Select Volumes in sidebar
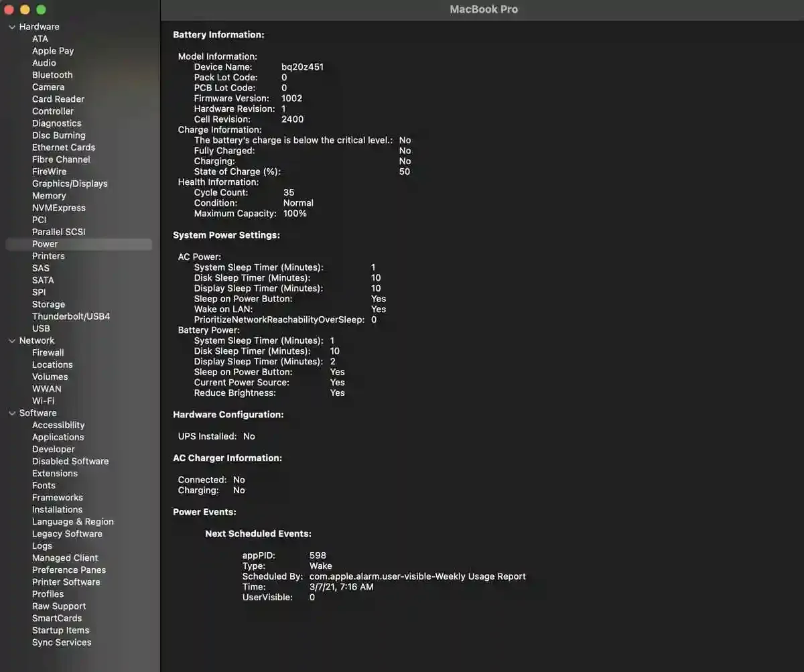804x672 pixels. coord(50,377)
